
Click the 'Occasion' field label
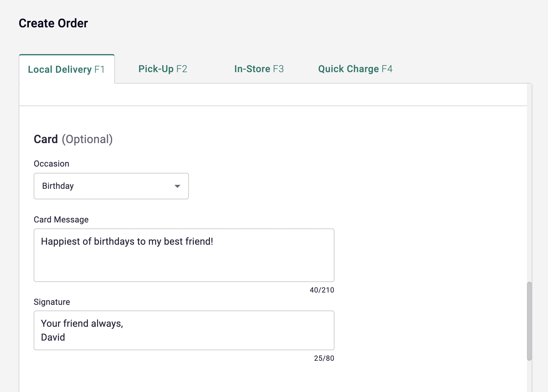[51, 164]
